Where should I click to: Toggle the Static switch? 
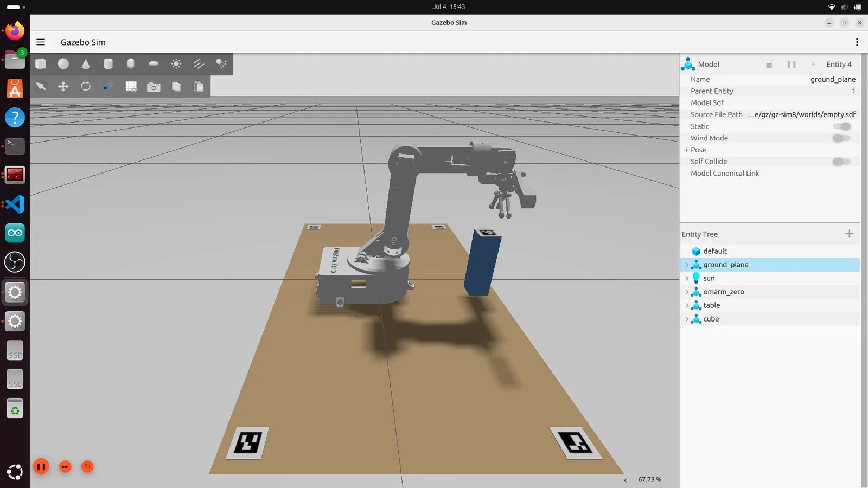[842, 126]
